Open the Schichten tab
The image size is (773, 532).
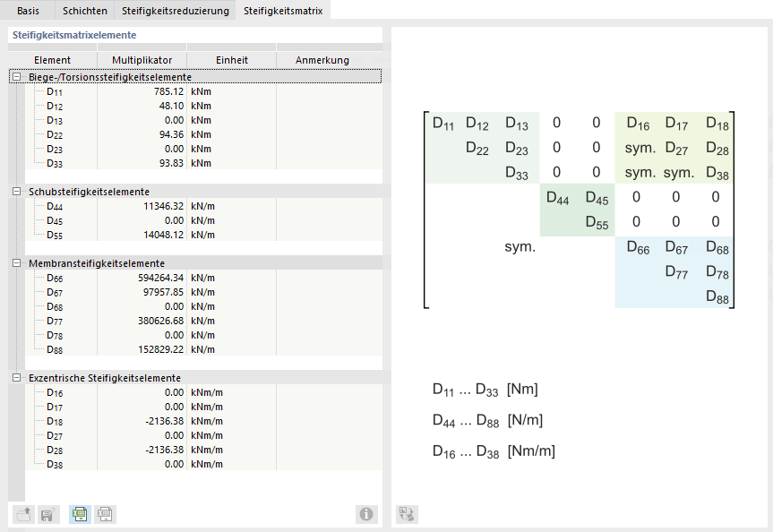pyautogui.click(x=84, y=11)
